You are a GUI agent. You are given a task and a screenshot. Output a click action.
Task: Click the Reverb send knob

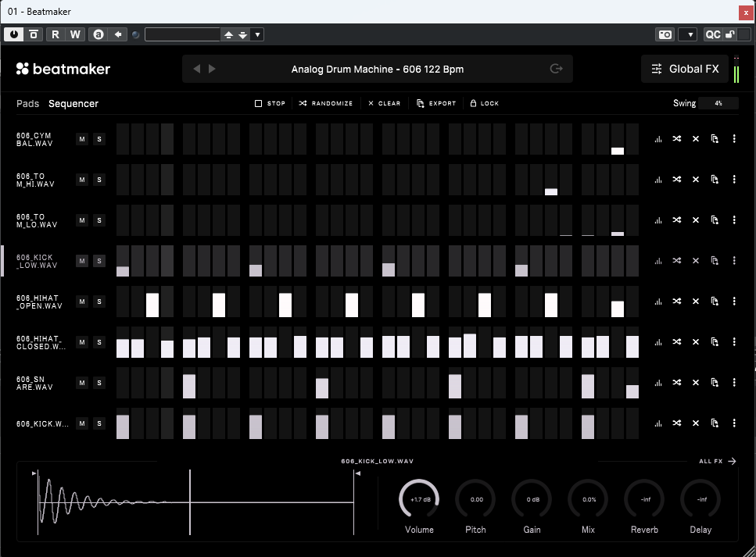coord(645,500)
